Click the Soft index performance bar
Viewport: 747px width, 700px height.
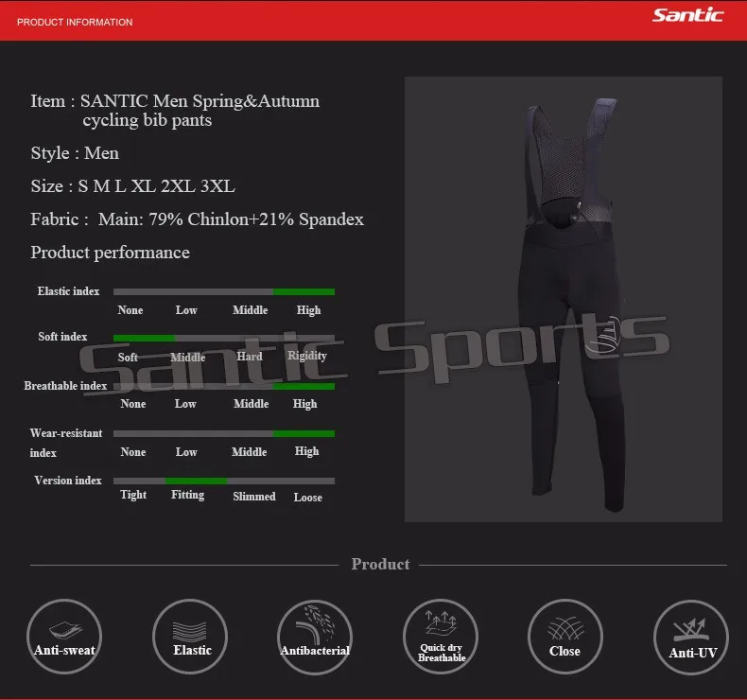click(x=224, y=338)
